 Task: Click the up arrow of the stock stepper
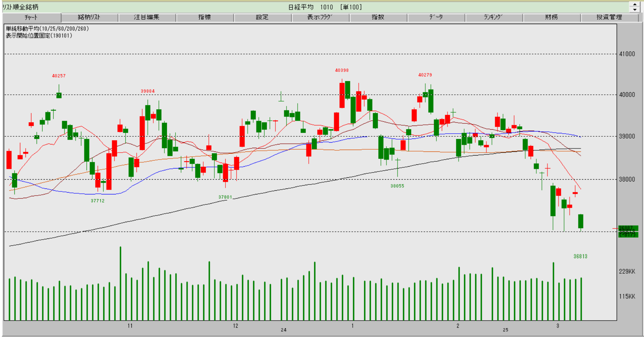tap(635, 4)
